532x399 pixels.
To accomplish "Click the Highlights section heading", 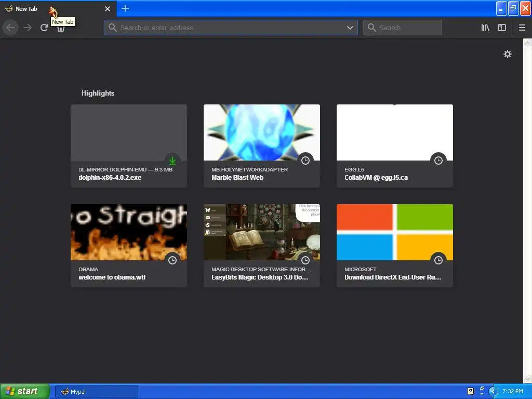I will point(98,94).
